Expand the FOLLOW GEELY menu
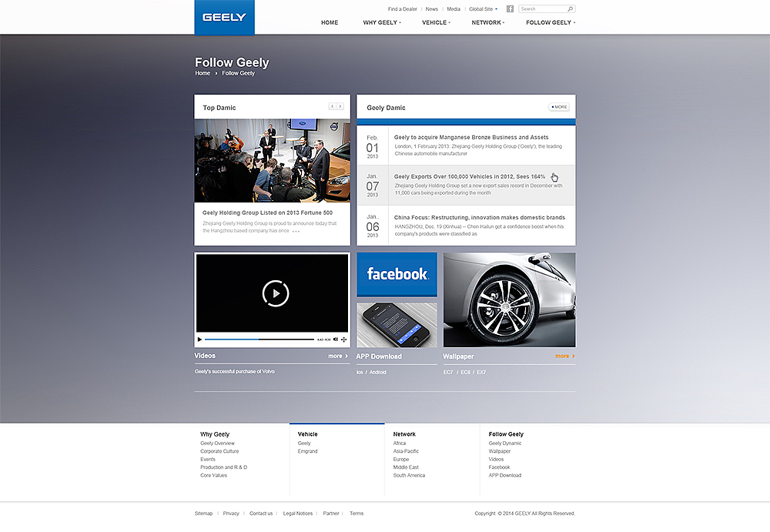This screenshot has width=770, height=532. (x=551, y=22)
